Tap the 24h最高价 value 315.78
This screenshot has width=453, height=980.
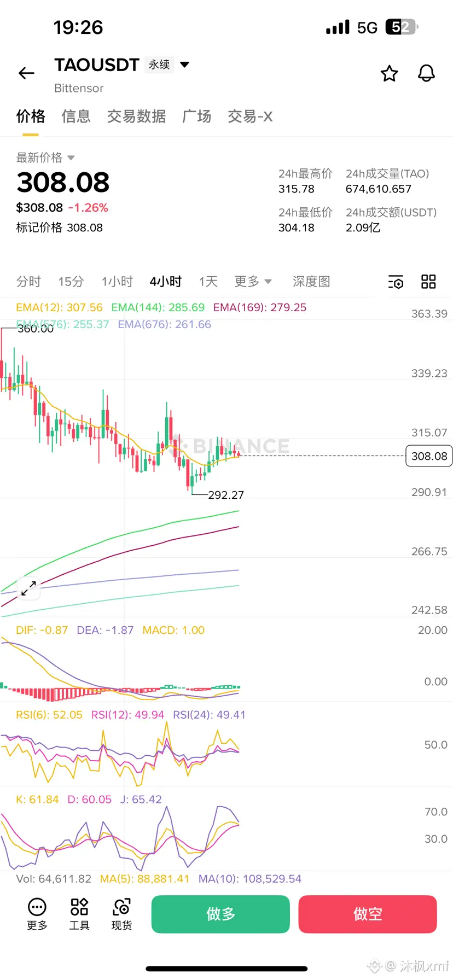297,189
